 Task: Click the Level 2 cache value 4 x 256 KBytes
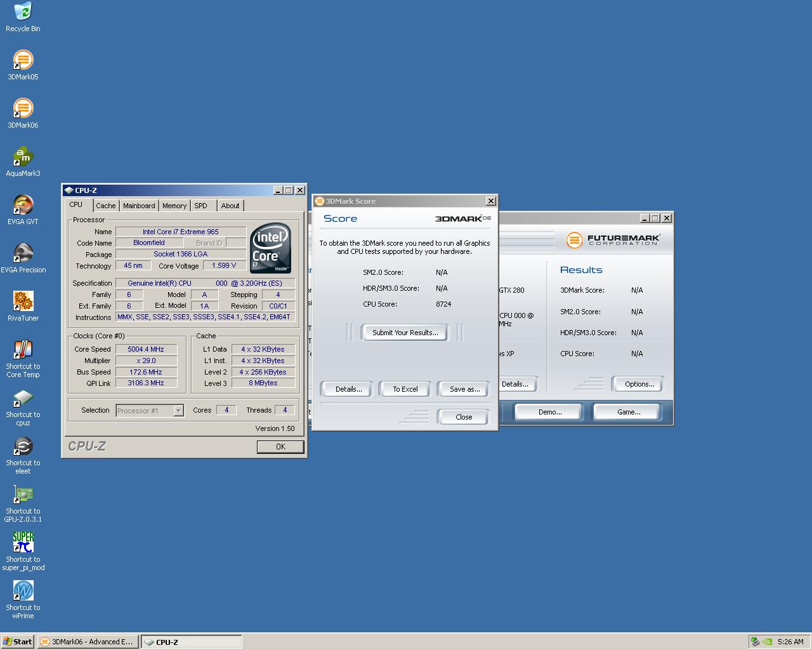click(263, 372)
